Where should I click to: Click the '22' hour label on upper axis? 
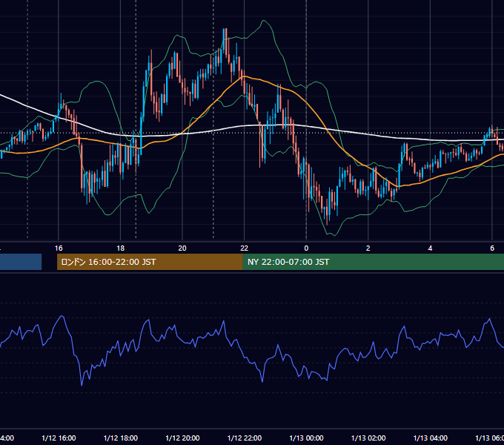click(245, 248)
